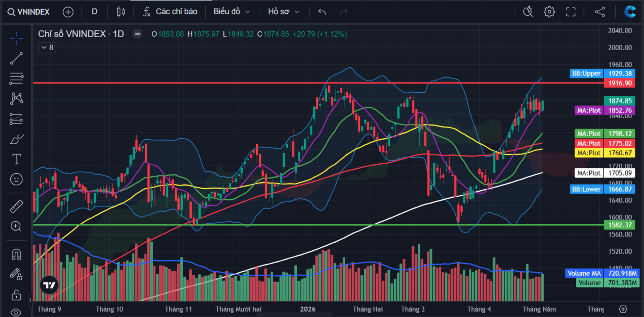Toggle magnet mode for drawings
Image resolution: width=644 pixels, height=317 pixels.
pos(17,254)
